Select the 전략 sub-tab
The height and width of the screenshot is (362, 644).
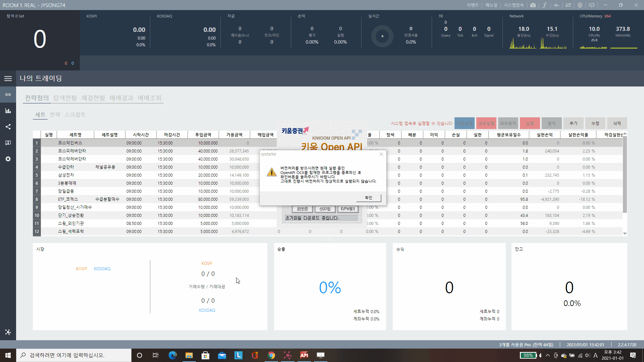(55, 115)
